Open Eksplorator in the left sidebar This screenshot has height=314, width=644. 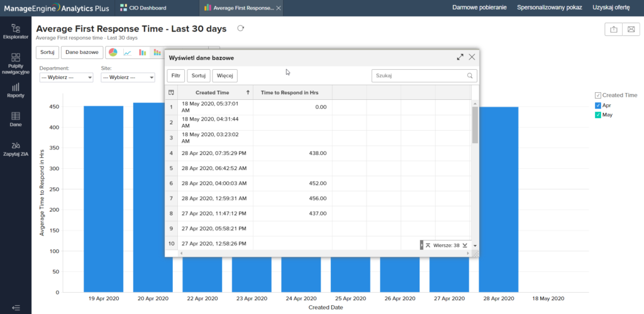coord(16,31)
